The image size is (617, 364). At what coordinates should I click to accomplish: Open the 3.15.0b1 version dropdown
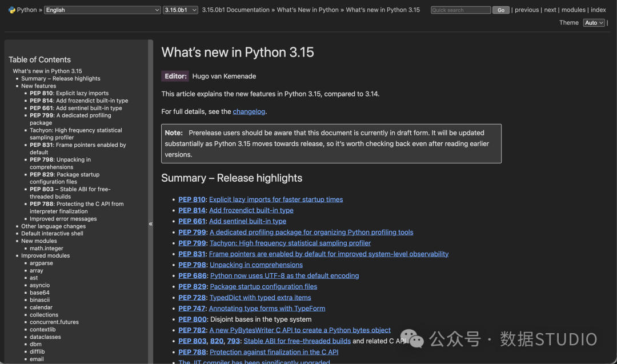point(181,10)
